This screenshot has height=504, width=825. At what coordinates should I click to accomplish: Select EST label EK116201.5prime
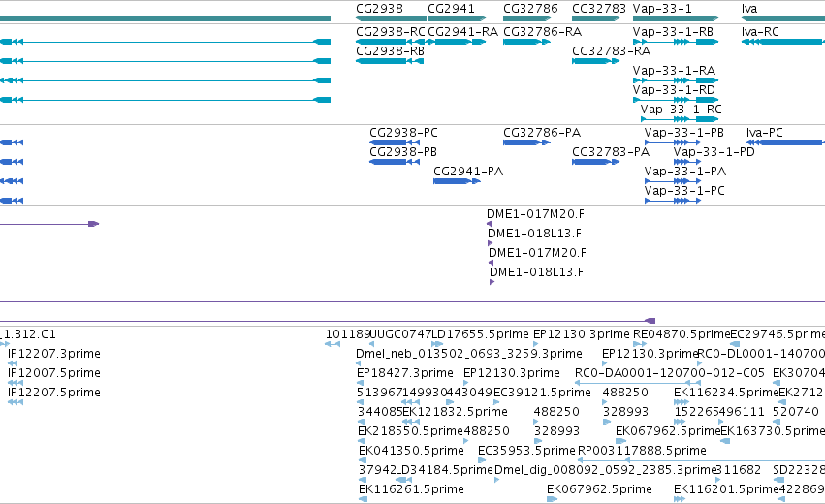(726, 489)
